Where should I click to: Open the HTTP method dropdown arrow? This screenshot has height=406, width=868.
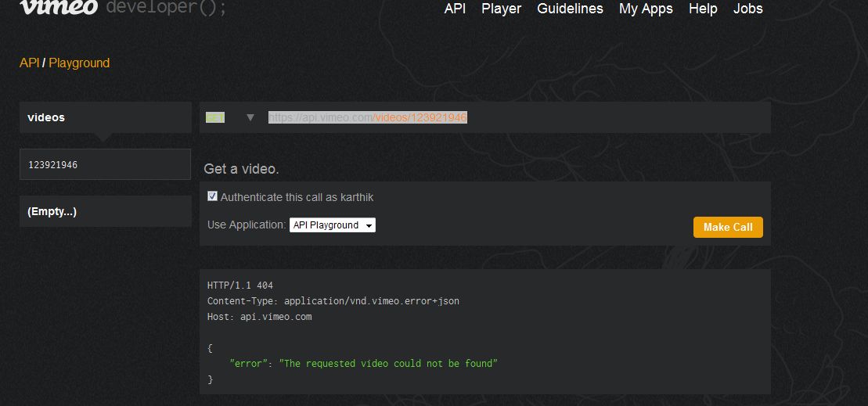pos(250,117)
